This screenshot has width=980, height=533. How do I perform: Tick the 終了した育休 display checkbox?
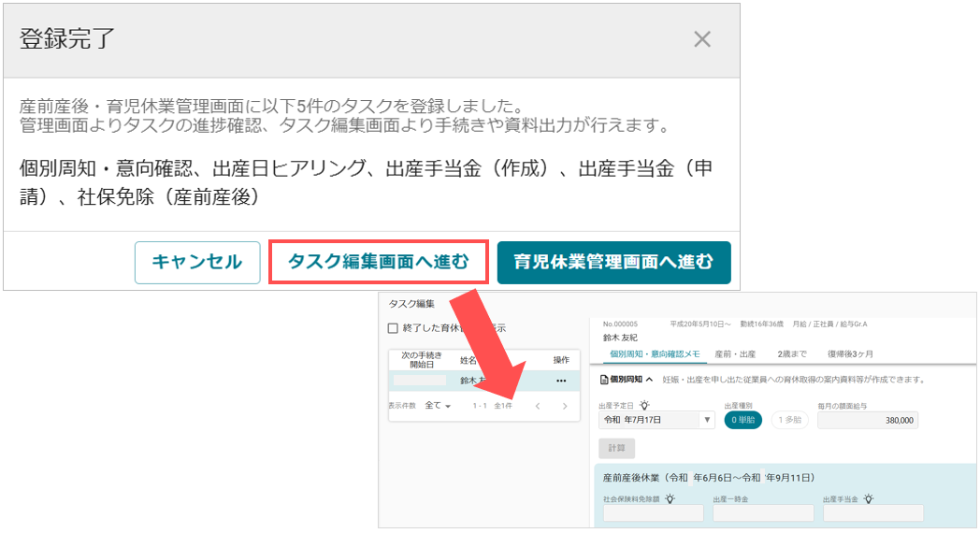tap(393, 328)
